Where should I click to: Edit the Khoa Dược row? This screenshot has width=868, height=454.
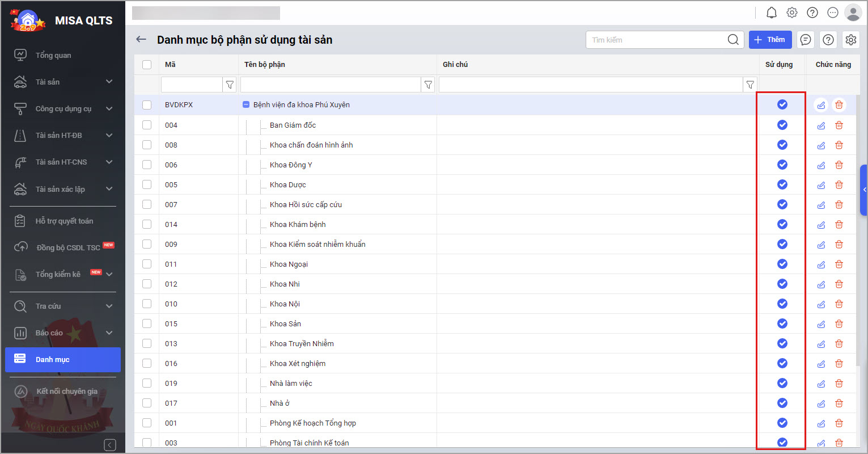[x=821, y=185]
